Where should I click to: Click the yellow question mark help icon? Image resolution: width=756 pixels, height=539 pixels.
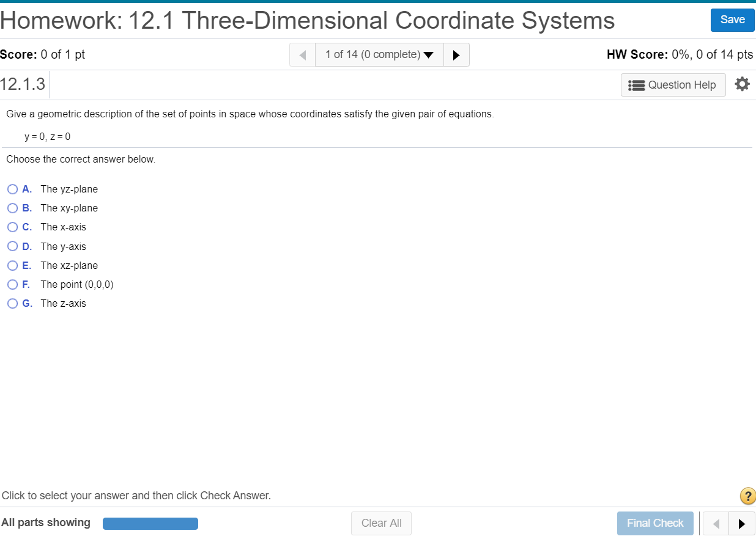pos(747,496)
